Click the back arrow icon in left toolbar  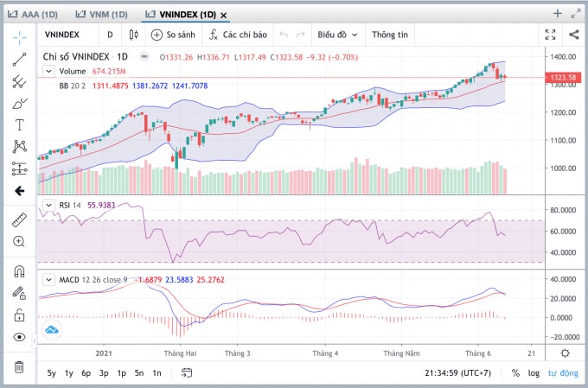pos(20,191)
